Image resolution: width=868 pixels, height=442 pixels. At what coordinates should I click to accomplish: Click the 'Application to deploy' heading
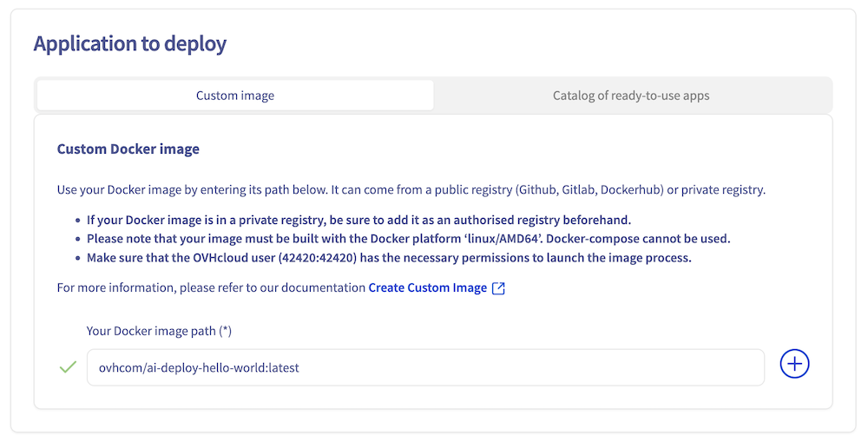click(x=130, y=43)
